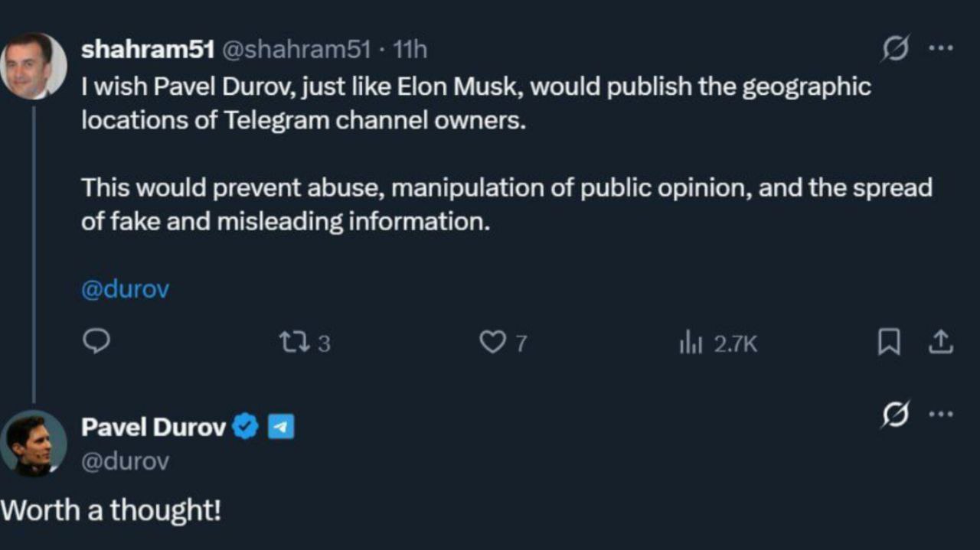Bookmark shahram51's tweet
This screenshot has width=980, height=550.
click(888, 343)
